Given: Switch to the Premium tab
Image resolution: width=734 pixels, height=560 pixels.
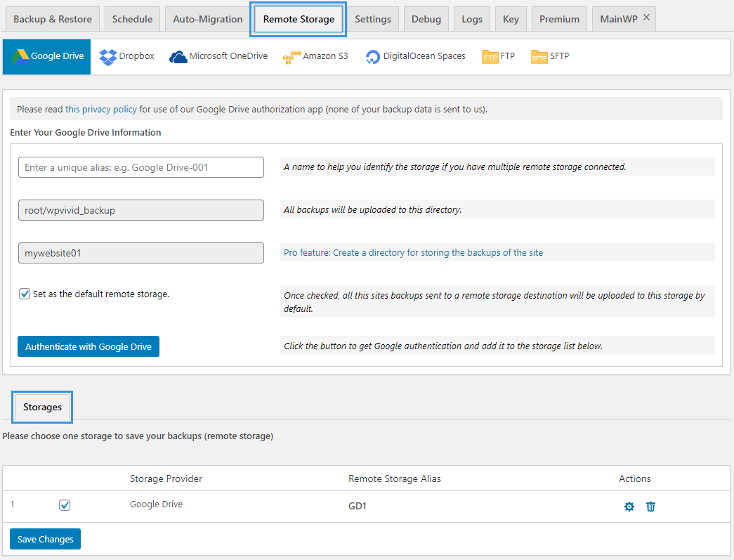Looking at the screenshot, I should (559, 19).
